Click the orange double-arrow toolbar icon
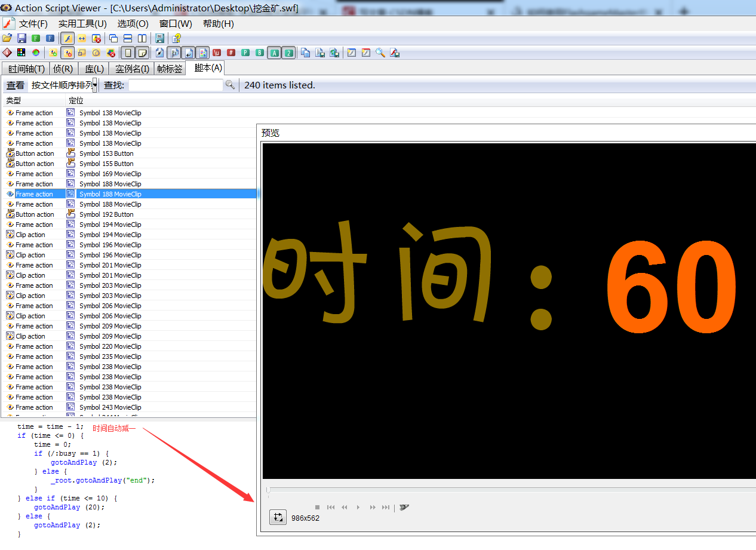Image resolution: width=756 pixels, height=550 pixels. point(82,38)
